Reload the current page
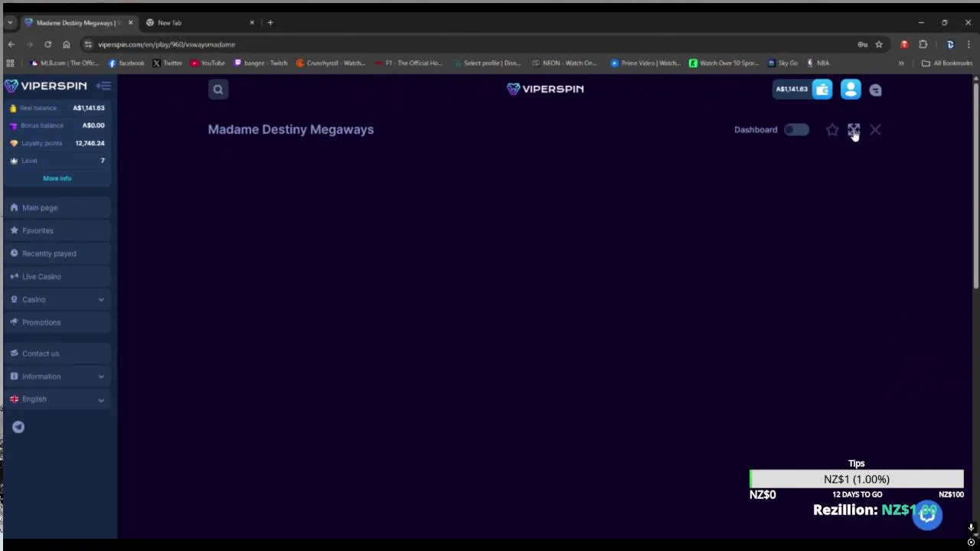The width and height of the screenshot is (980, 551). coord(47,44)
